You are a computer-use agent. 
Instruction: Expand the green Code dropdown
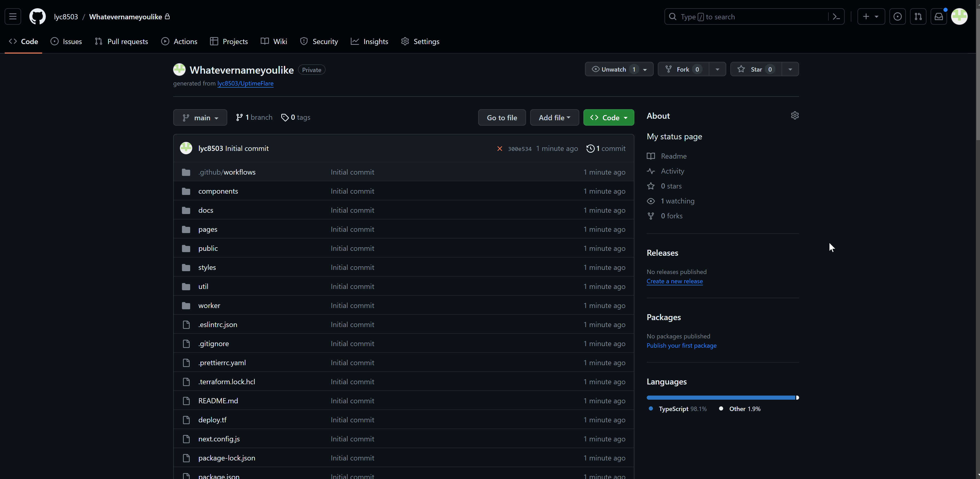pyautogui.click(x=609, y=118)
